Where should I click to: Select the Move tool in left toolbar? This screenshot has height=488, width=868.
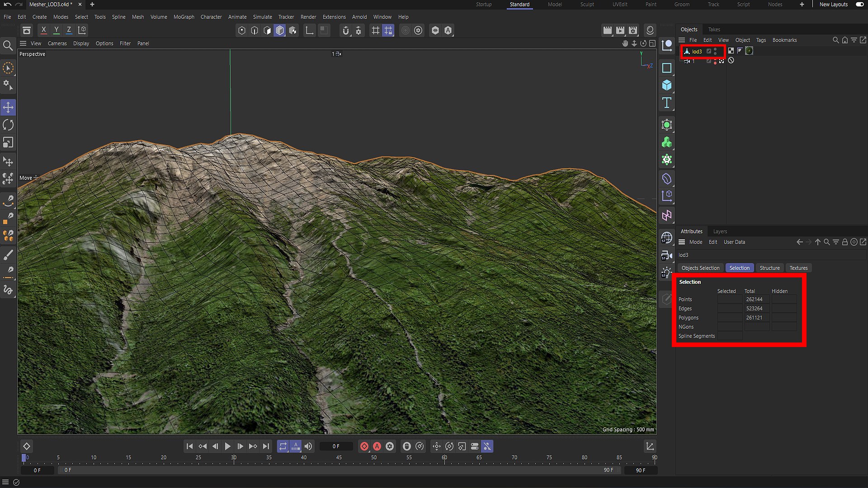8,108
